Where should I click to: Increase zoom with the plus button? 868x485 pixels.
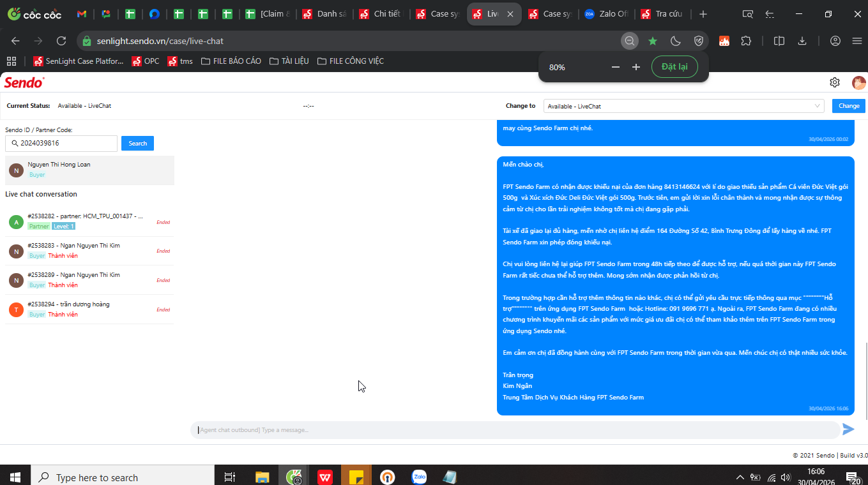pos(636,67)
